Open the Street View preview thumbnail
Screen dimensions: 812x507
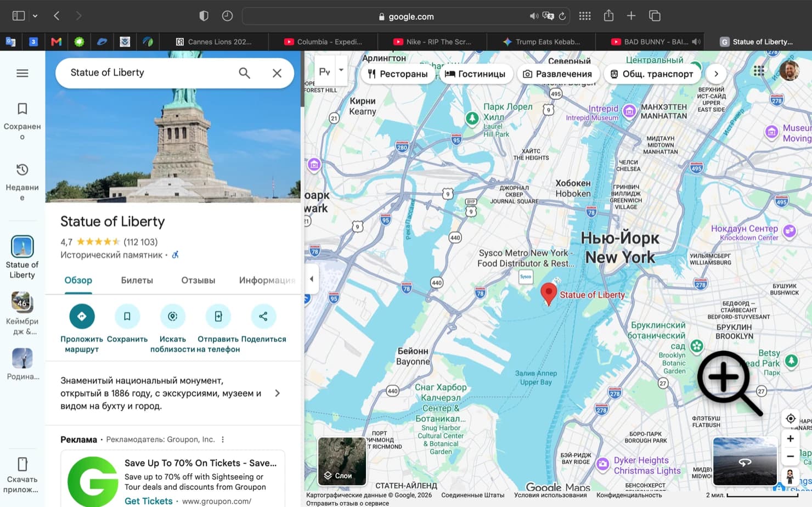point(745,461)
